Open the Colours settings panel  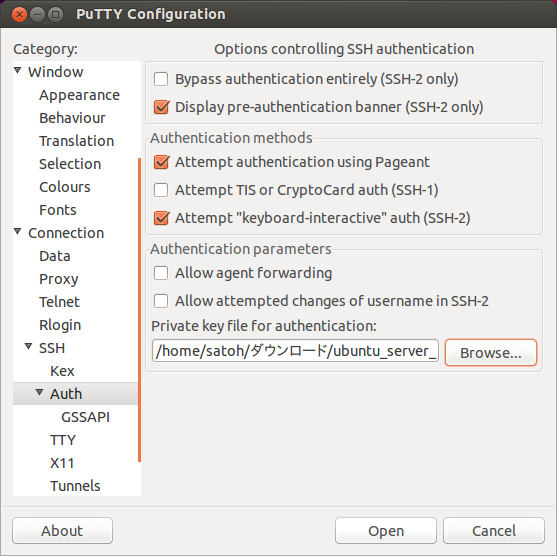[65, 187]
